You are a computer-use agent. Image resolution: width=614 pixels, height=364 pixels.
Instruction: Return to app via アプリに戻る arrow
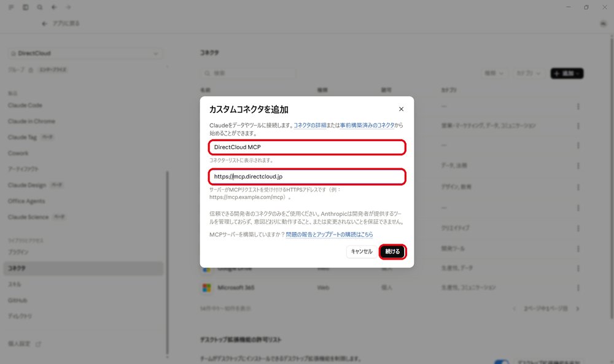(44, 23)
